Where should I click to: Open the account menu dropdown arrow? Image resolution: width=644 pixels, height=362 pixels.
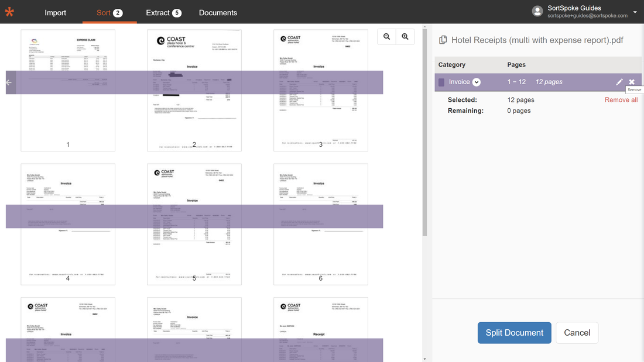point(635,12)
